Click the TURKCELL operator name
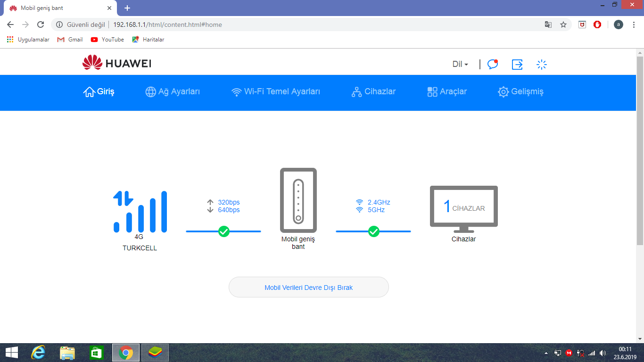This screenshot has height=362, width=644. 140,248
